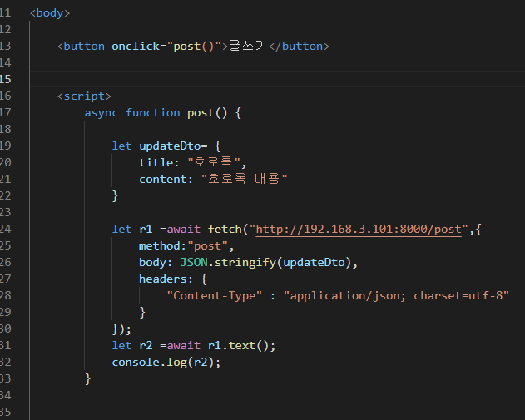The width and height of the screenshot is (525, 420).
Task: Click the r2 variable on line 31
Action: pos(146,346)
